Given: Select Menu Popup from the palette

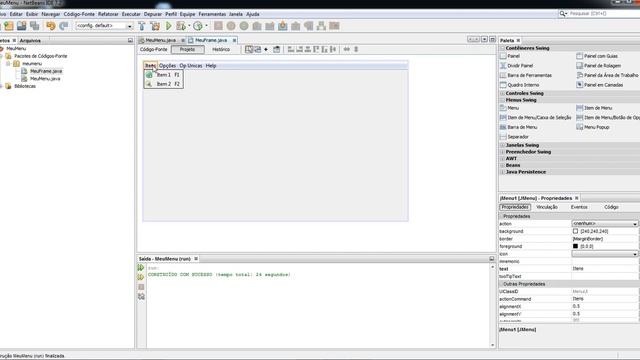Looking at the screenshot, I should coord(593,127).
